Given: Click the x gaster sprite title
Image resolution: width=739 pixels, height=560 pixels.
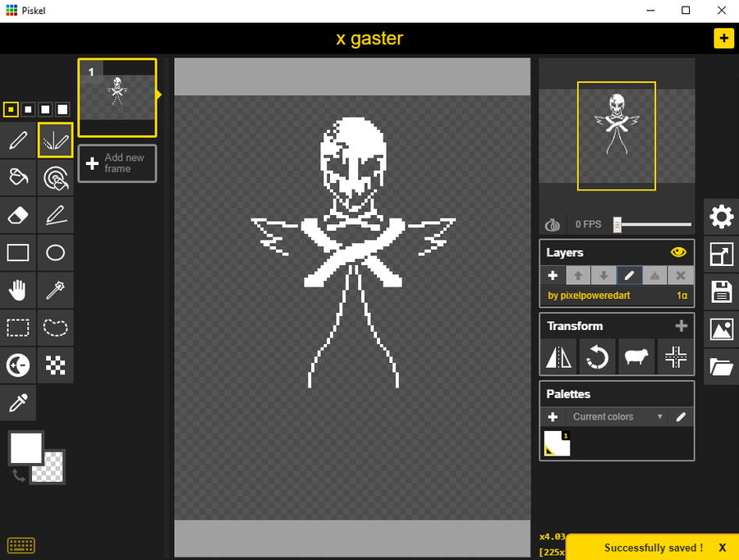Looking at the screenshot, I should [369, 38].
